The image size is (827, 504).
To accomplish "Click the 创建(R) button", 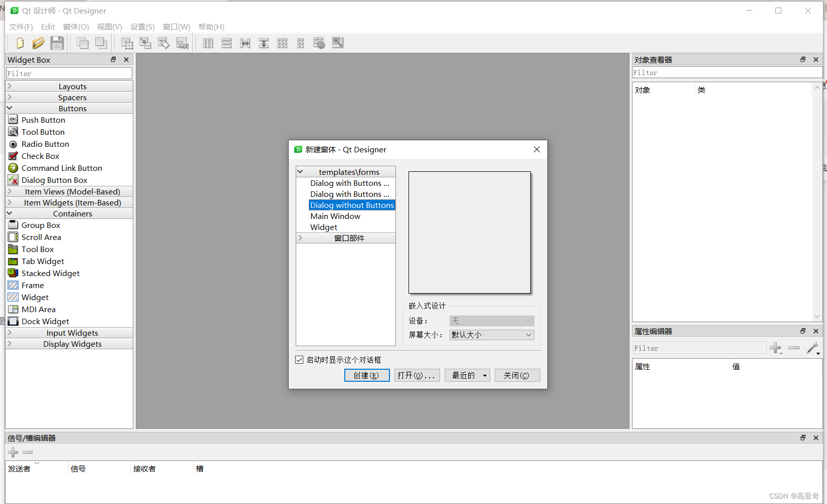I will tap(366, 375).
